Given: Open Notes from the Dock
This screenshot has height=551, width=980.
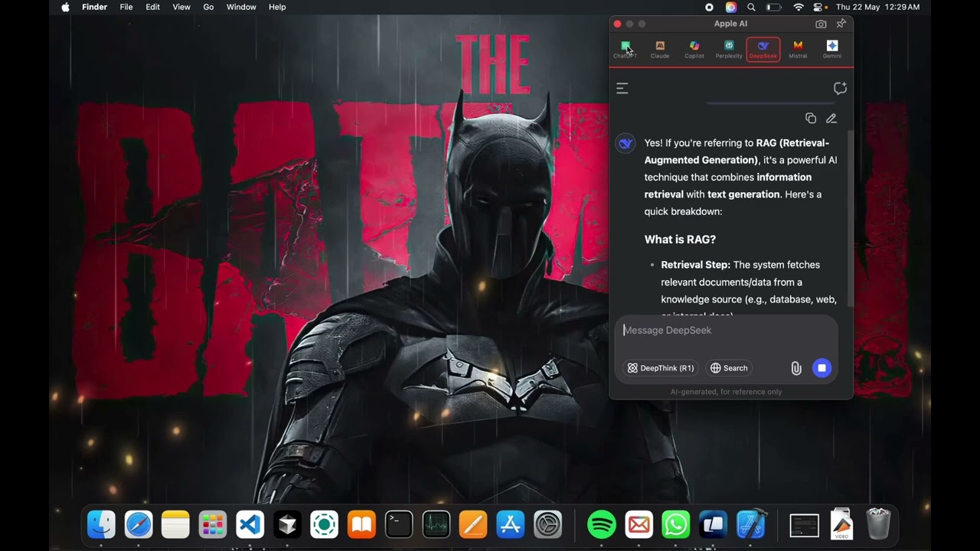Looking at the screenshot, I should coord(175,524).
